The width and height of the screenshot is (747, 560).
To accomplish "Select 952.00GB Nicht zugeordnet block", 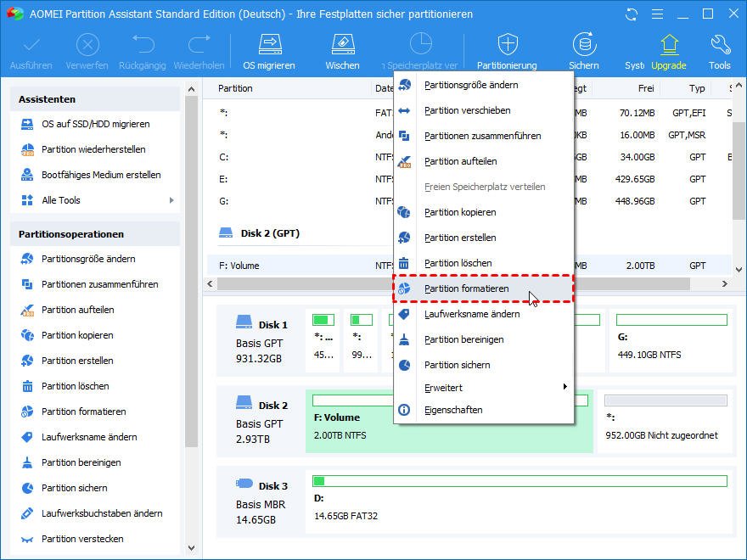I will (x=665, y=421).
